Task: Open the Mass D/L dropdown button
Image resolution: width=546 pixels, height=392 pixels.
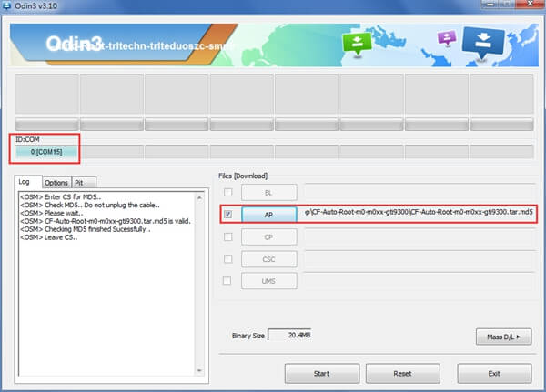Action: coord(503,337)
